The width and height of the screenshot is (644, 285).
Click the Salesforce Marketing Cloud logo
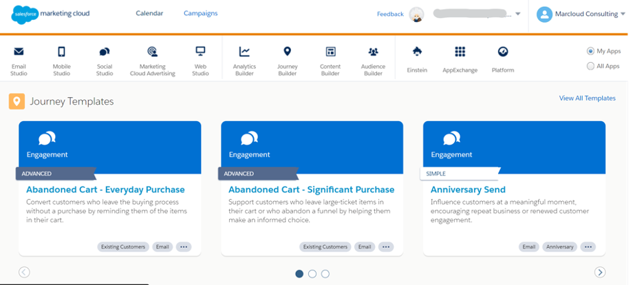[x=50, y=14]
